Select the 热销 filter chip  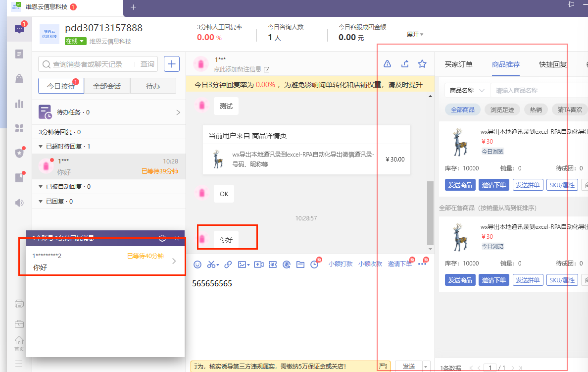536,109
